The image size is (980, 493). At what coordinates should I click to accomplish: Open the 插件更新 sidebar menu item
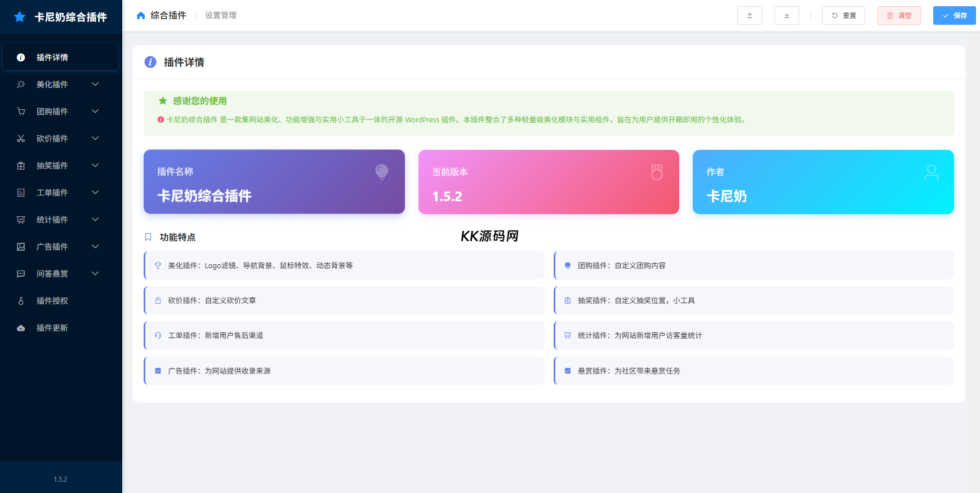tap(61, 328)
